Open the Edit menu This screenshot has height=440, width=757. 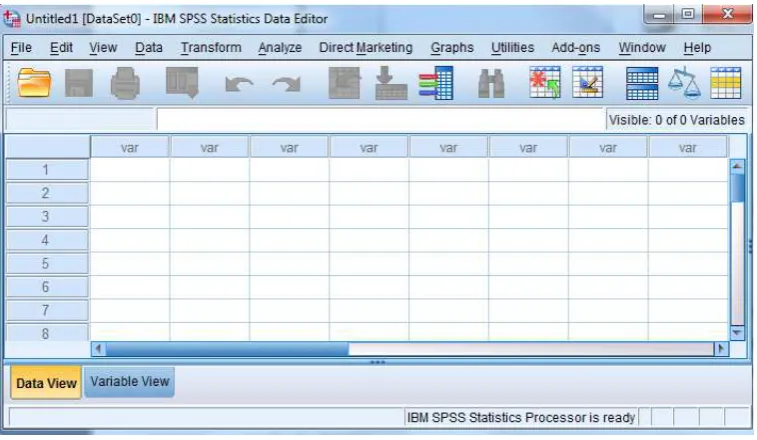[x=61, y=47]
